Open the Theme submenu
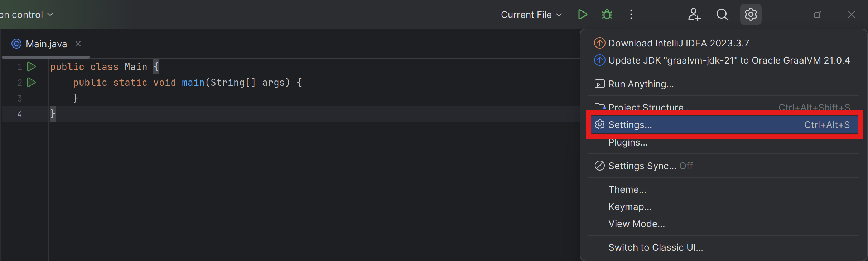The image size is (868, 261). 627,189
